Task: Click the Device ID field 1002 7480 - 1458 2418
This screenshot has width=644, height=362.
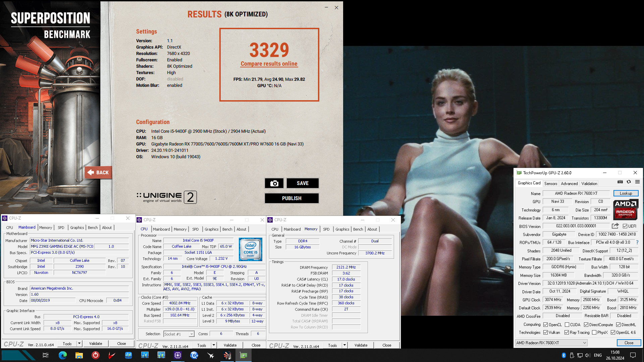Action: pos(617,234)
